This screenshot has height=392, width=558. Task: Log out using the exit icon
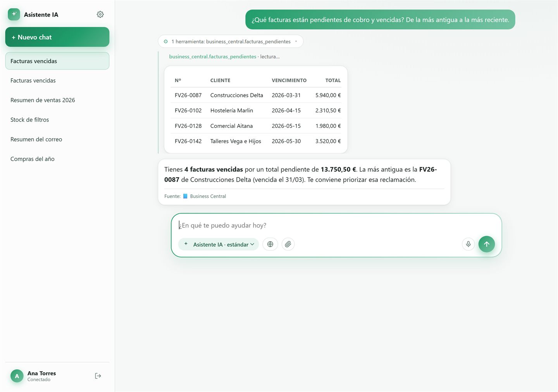coord(98,376)
